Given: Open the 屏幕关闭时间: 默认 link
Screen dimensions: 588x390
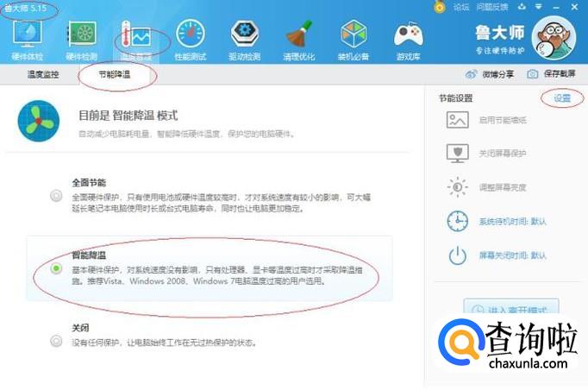Looking at the screenshot, I should click(x=513, y=255).
